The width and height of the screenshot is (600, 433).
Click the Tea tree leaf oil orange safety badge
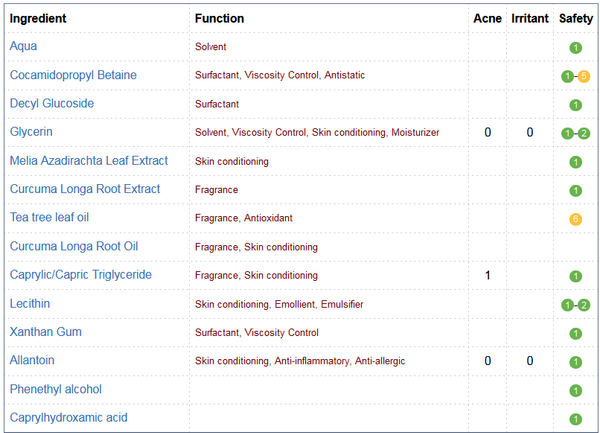click(575, 219)
